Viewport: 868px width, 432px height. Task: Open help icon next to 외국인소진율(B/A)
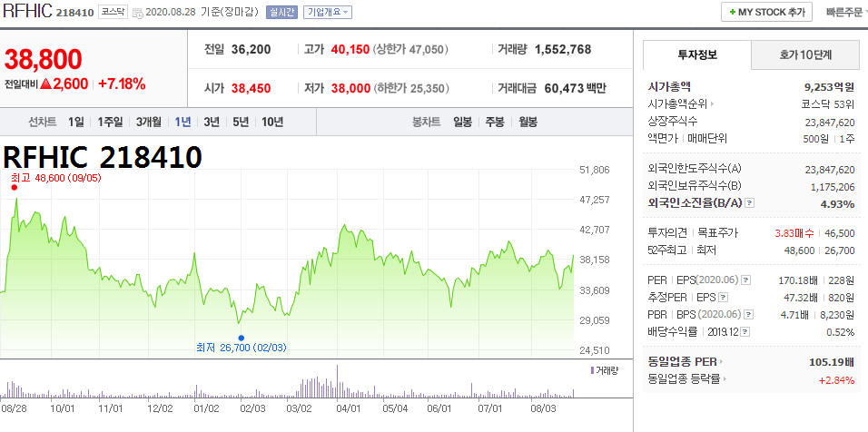click(750, 203)
